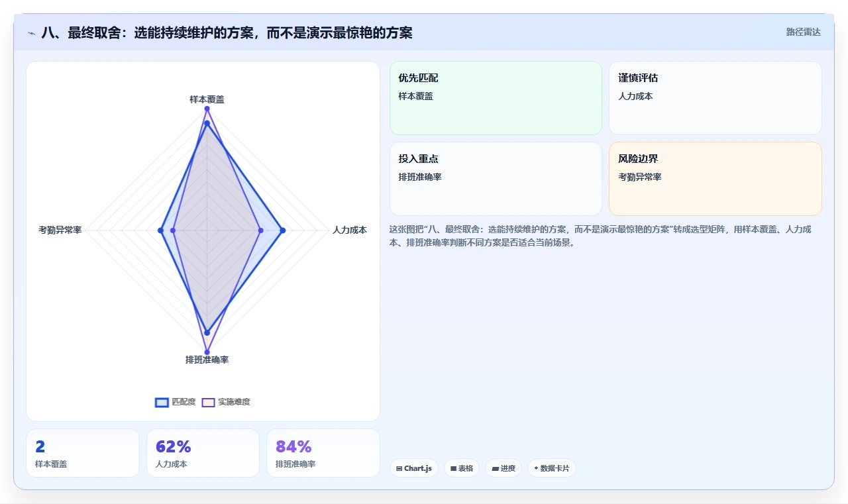The image size is (848, 504).
Task: Click the 排班准确率 radar axis label
Action: tap(207, 360)
